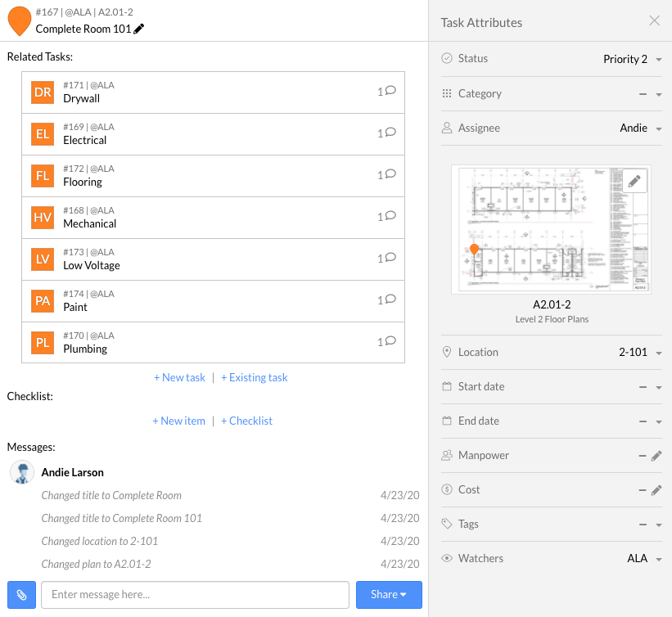
Task: Select the DR Drywall badge icon
Action: [43, 92]
